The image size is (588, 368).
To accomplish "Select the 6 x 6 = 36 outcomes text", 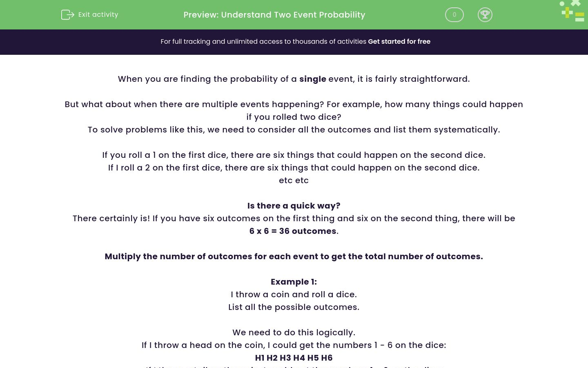I will (293, 231).
